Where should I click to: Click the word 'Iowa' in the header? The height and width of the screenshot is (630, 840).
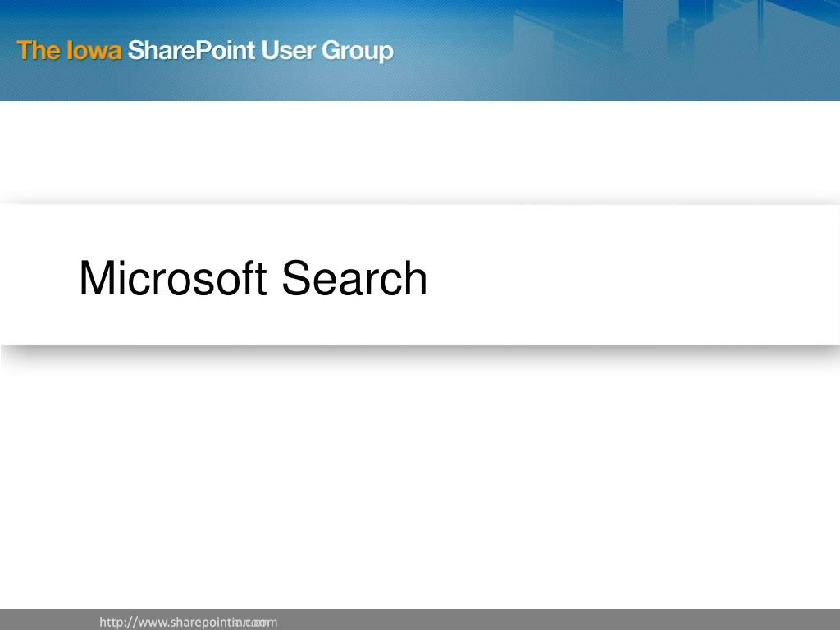point(94,50)
